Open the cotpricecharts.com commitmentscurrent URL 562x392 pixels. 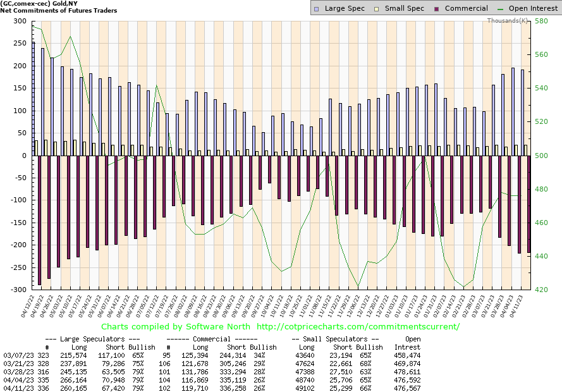[358, 326]
